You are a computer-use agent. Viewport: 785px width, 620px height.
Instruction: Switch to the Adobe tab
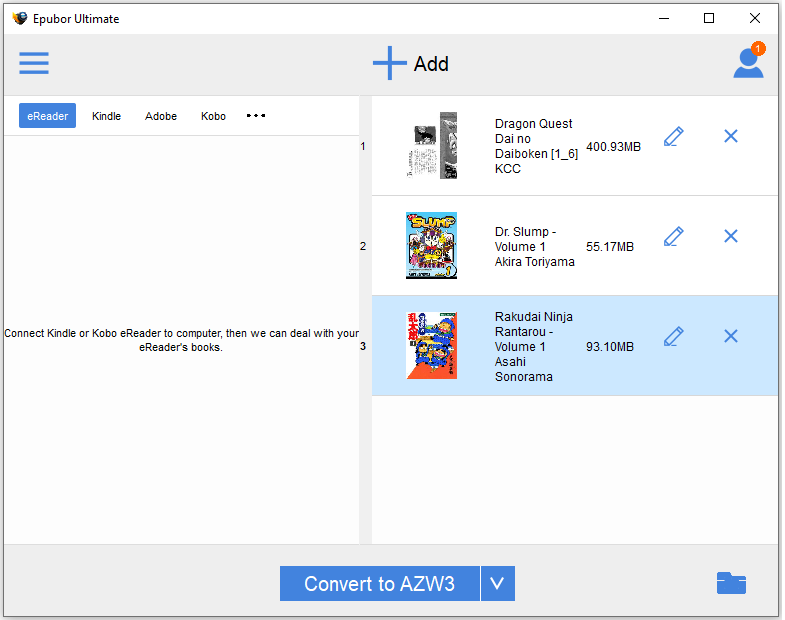point(161,116)
